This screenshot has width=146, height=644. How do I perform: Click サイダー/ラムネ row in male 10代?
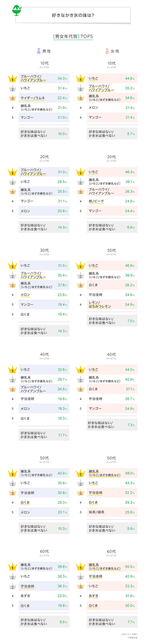tap(44, 98)
